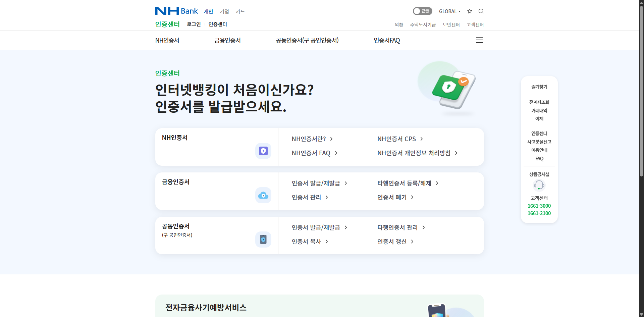644x317 pixels.
Task: Click the NH Bank logo
Action: (x=176, y=11)
